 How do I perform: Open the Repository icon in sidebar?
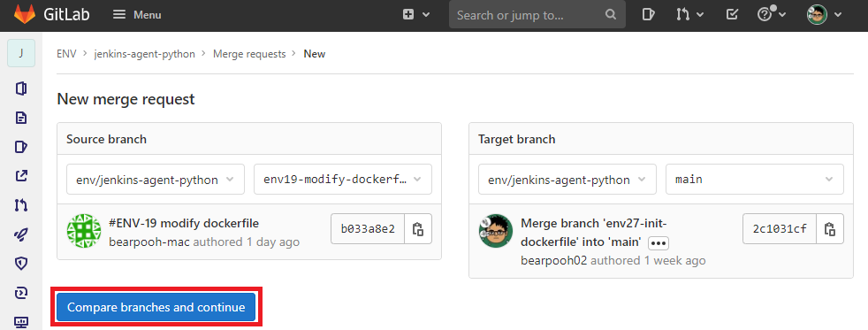point(21,118)
